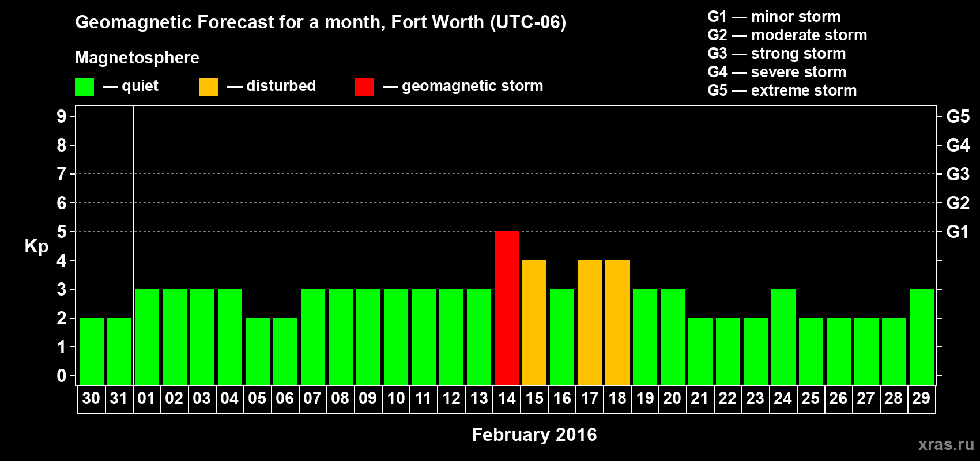Image resolution: width=980 pixels, height=461 pixels.
Task: Click the green bar for February 16
Action: click(562, 337)
